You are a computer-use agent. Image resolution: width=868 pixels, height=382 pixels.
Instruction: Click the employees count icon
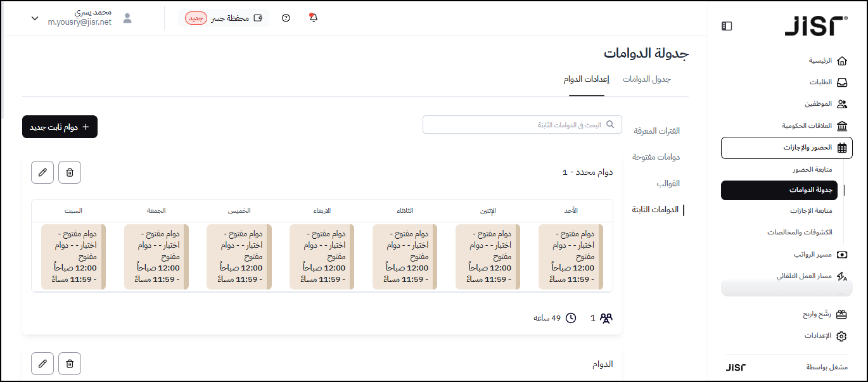pos(606,318)
